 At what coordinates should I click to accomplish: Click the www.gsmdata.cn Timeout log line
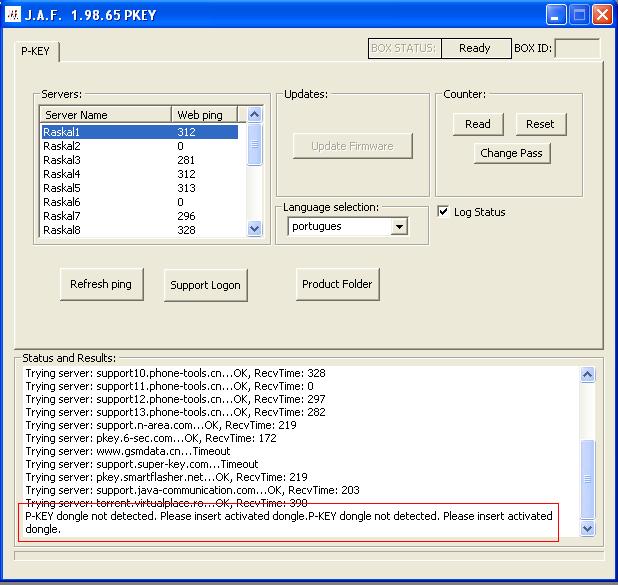[128, 451]
